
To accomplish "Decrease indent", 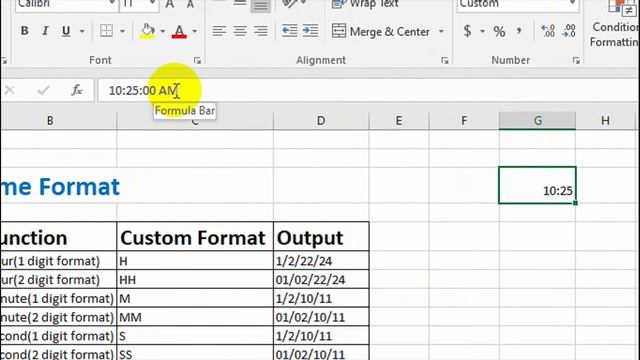I will (x=289, y=31).
